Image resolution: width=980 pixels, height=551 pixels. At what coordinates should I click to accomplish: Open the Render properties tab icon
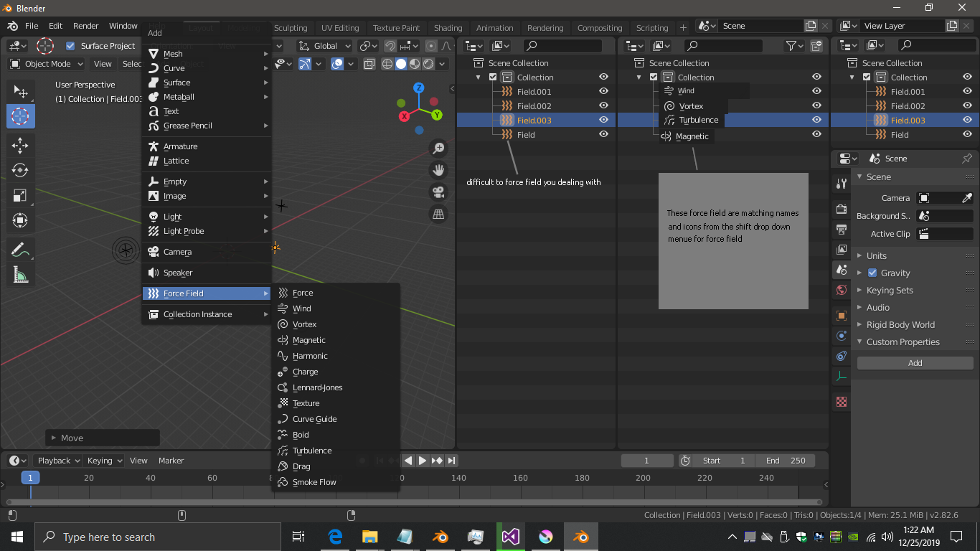click(842, 209)
